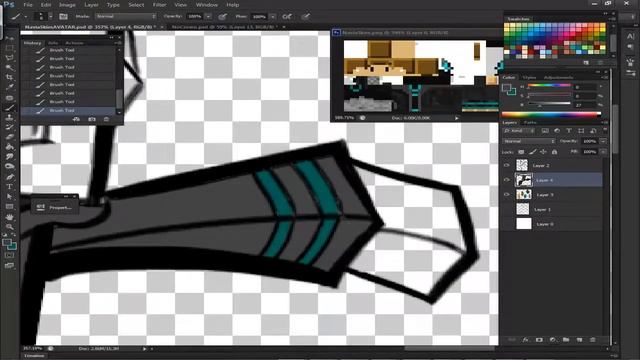Select the Zoom magnifier tool

(x=10, y=227)
